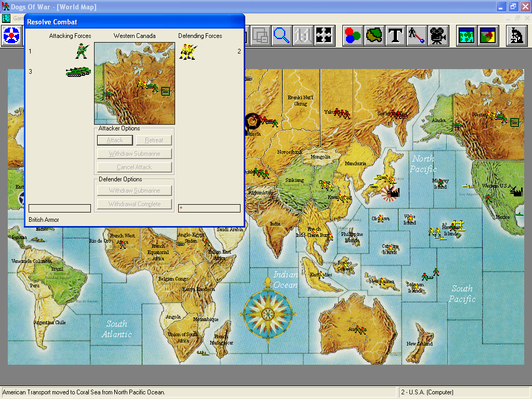Click the Resolve Combat dialog title bar
The width and height of the screenshot is (532, 399).
[x=135, y=22]
